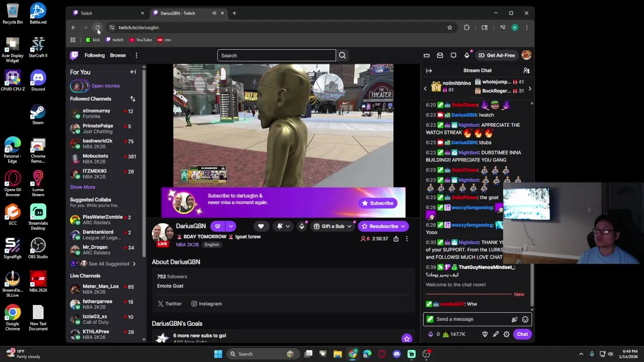Viewport: 644px width, 362px height.
Task: Reload the page in Chrome
Action: tap(98, 28)
